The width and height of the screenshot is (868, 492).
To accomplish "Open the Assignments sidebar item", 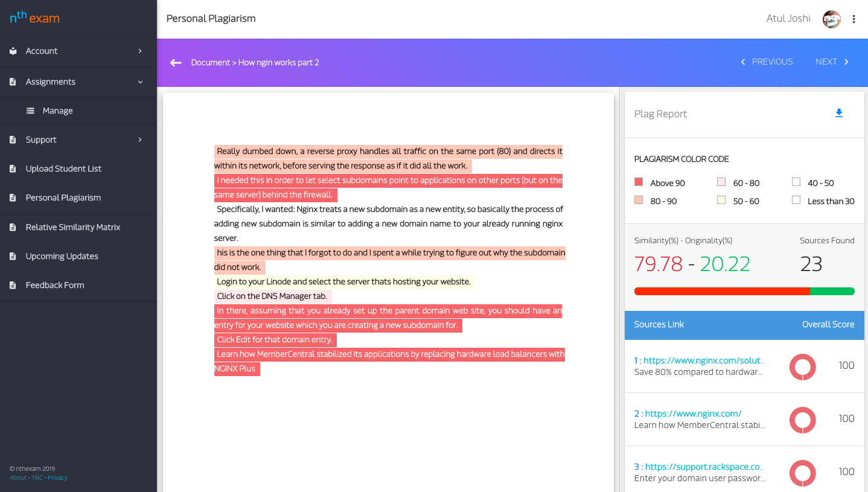I will (78, 82).
